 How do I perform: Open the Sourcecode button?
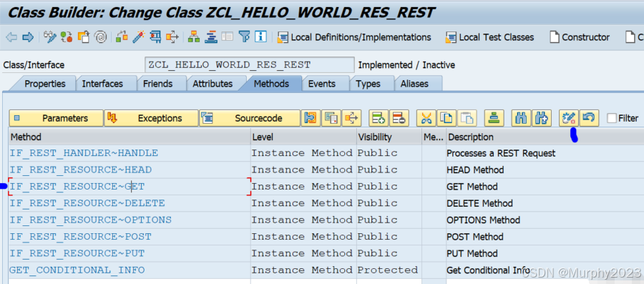(250, 118)
